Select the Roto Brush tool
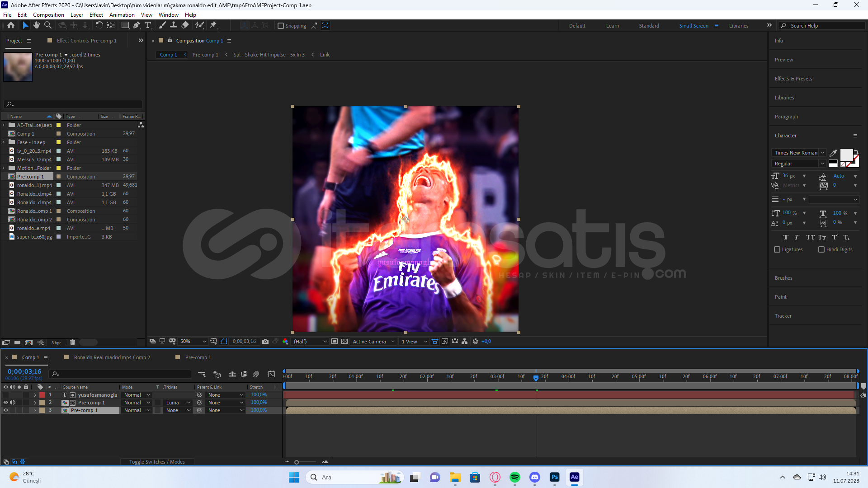 pos(199,25)
